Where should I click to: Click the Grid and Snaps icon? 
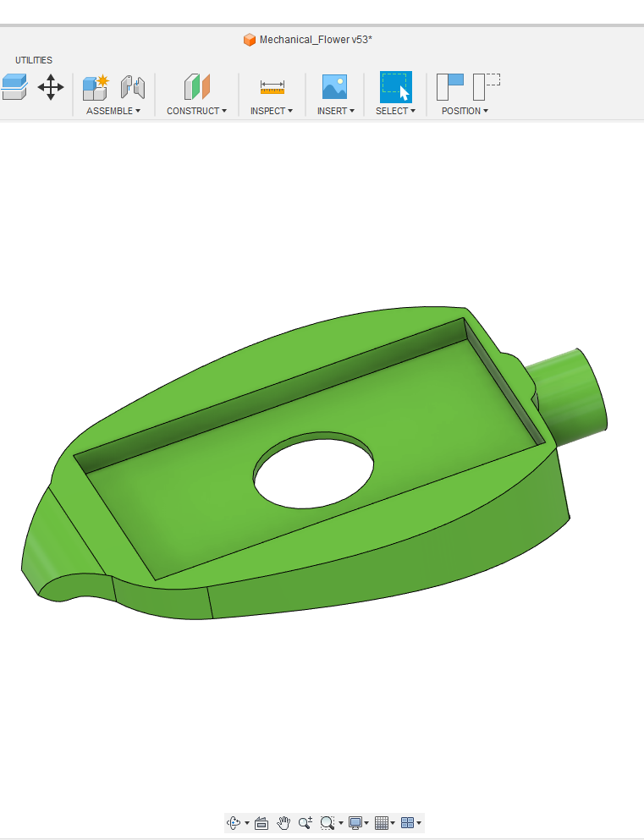click(x=382, y=822)
